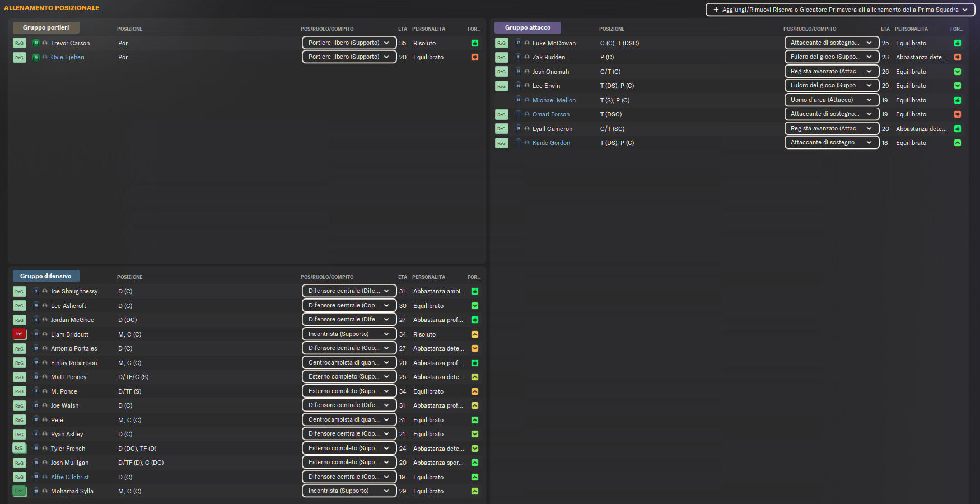Click the RzG badge next to Trevor Carson

click(x=19, y=43)
